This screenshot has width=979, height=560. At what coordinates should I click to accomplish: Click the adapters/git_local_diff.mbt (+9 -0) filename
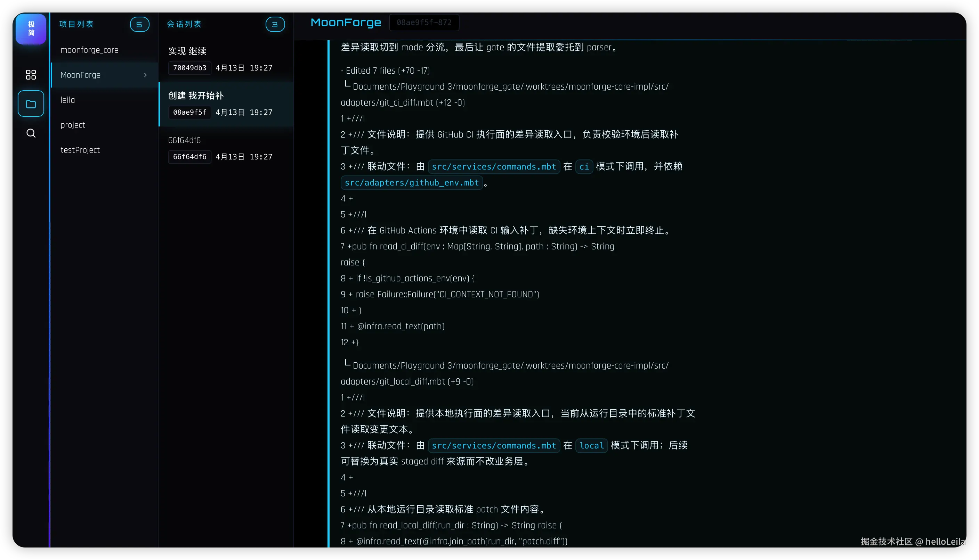pyautogui.click(x=407, y=381)
